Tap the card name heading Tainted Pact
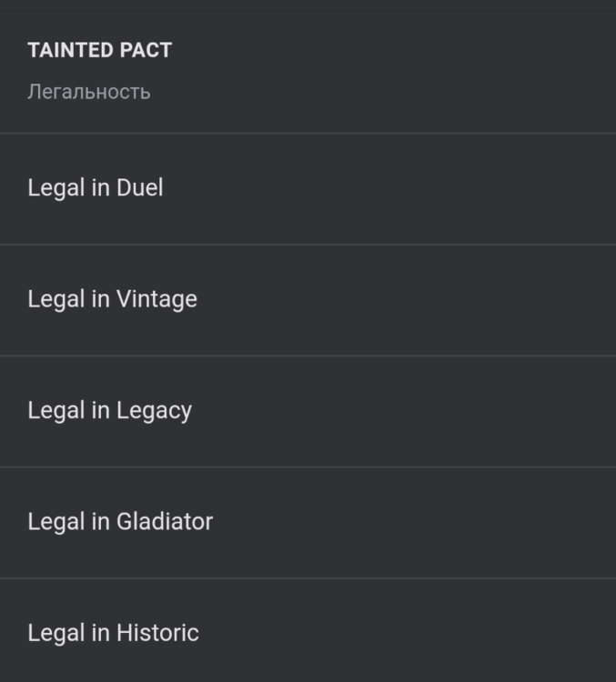 click(x=99, y=51)
